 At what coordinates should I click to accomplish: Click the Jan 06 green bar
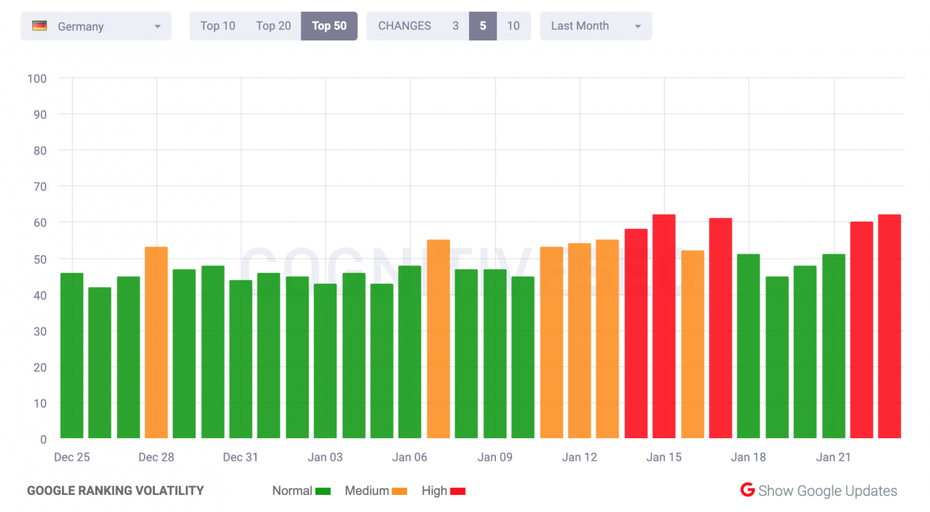(x=410, y=352)
